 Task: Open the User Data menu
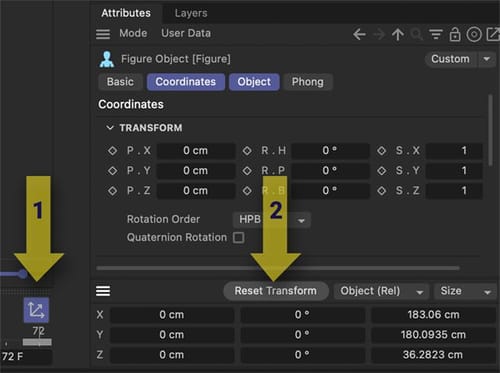pyautogui.click(x=186, y=33)
